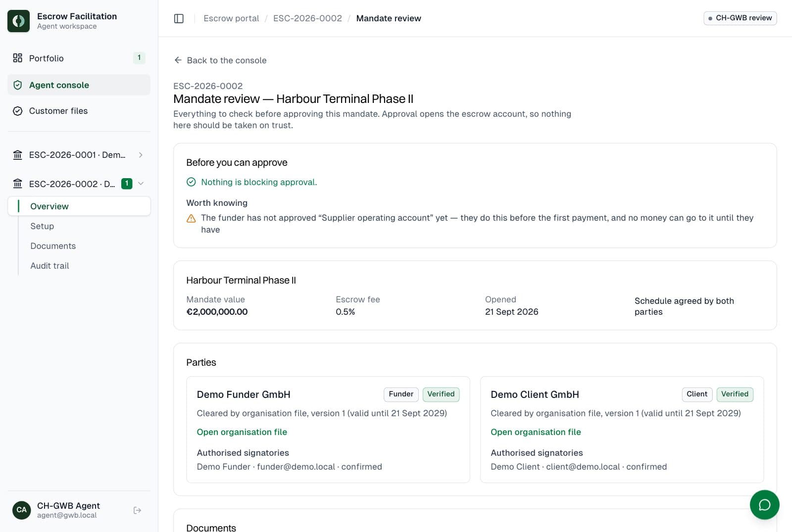Select the Setup sub-item
The height and width of the screenshot is (532, 792).
(42, 226)
